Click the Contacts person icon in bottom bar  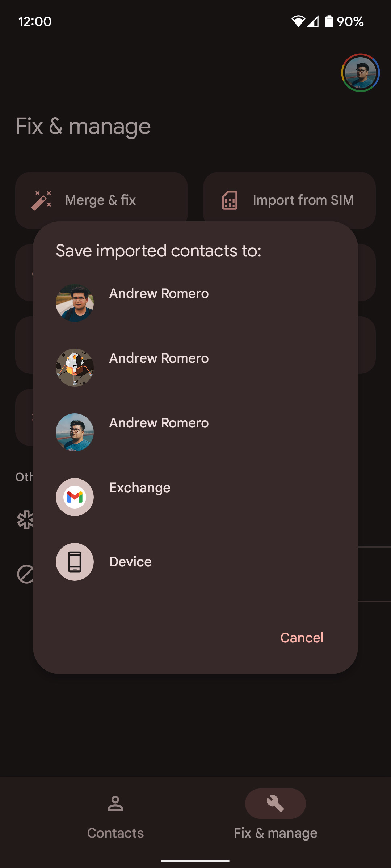point(115,804)
